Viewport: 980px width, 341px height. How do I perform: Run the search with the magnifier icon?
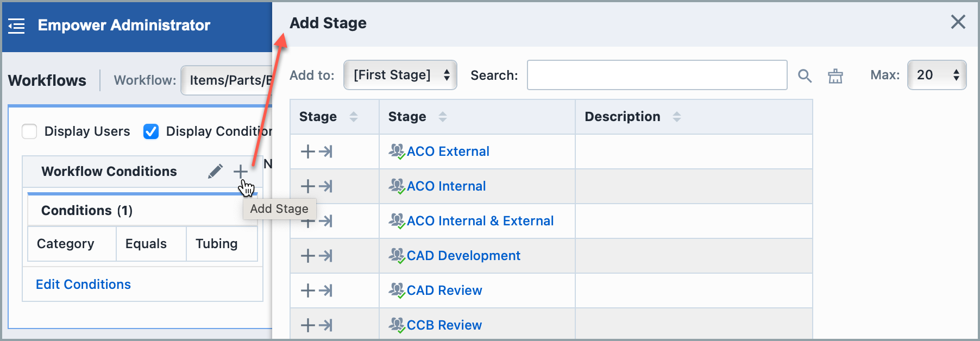(805, 76)
